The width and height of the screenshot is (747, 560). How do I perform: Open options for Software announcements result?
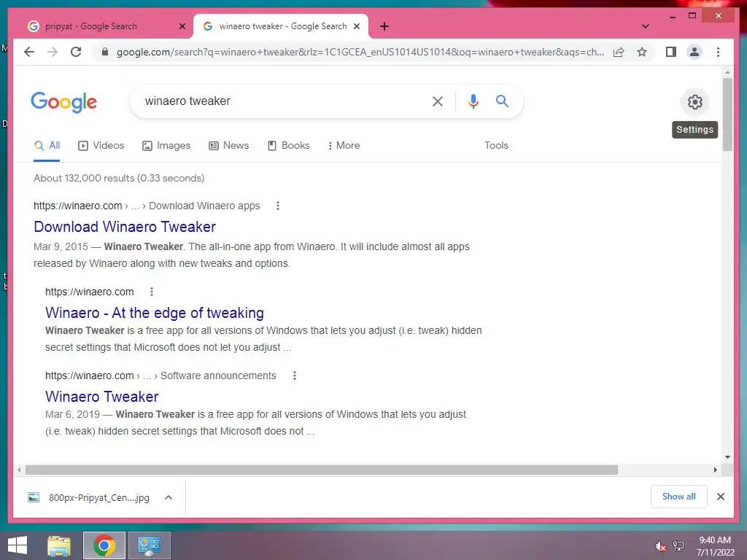(x=295, y=376)
